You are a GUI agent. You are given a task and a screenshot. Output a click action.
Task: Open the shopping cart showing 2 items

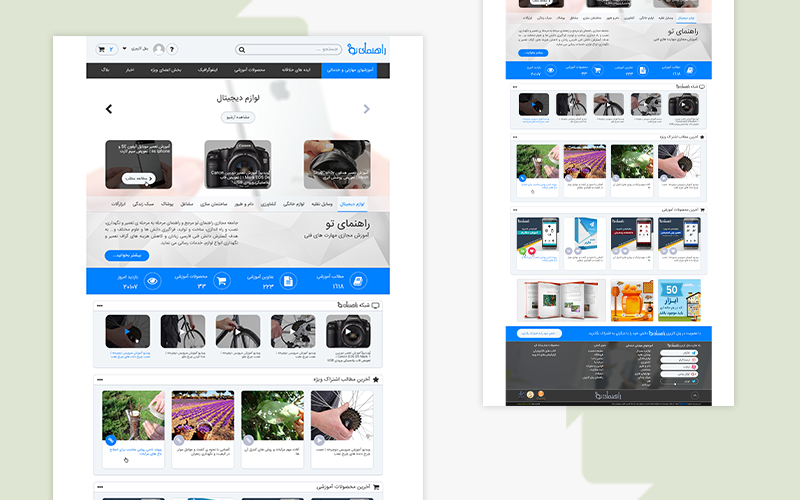[x=107, y=49]
